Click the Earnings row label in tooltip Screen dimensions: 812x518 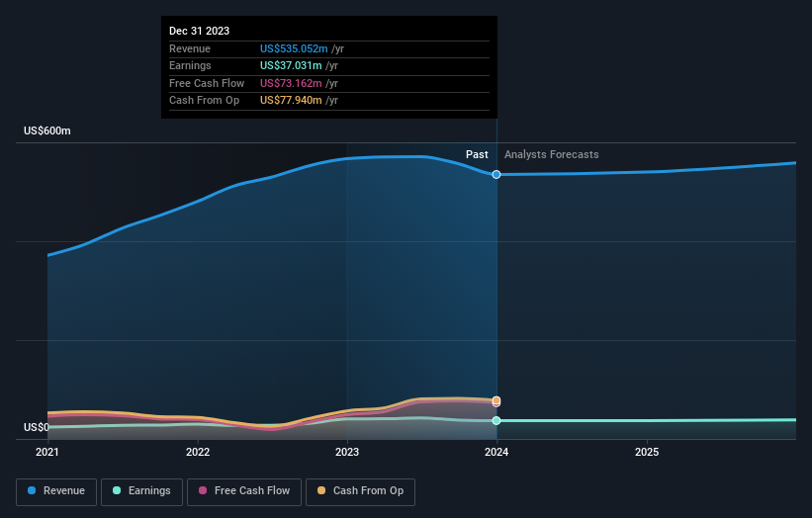tap(190, 65)
